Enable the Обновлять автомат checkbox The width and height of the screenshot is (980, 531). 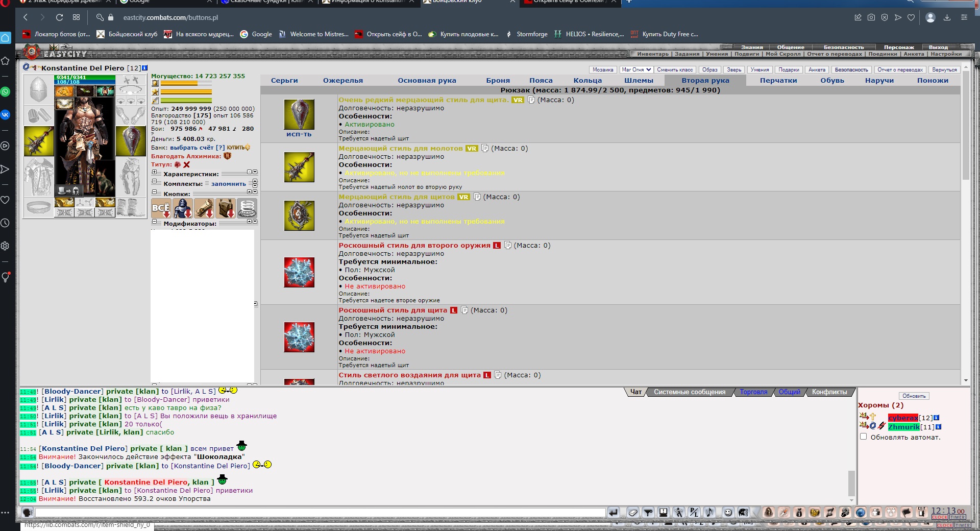(x=863, y=437)
